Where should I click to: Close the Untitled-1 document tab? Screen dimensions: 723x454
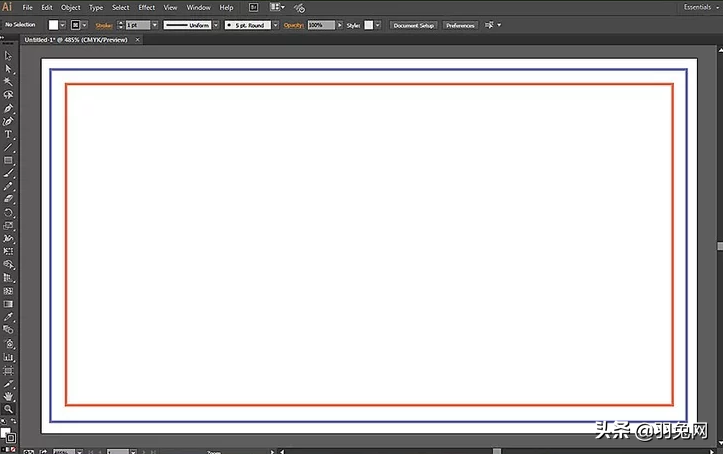(137, 40)
